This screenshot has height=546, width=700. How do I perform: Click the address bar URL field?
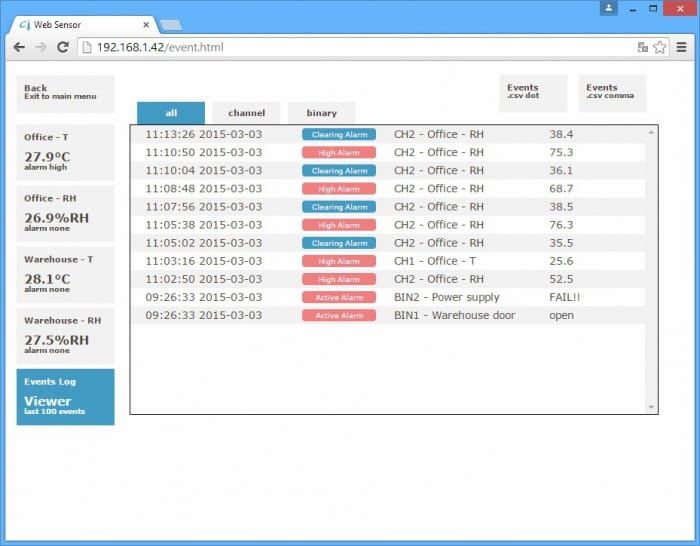click(x=350, y=47)
